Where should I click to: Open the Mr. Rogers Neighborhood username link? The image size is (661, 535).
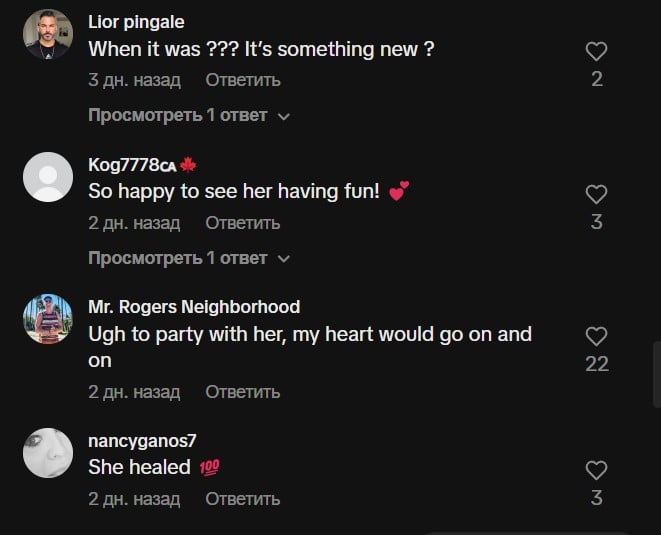point(194,307)
